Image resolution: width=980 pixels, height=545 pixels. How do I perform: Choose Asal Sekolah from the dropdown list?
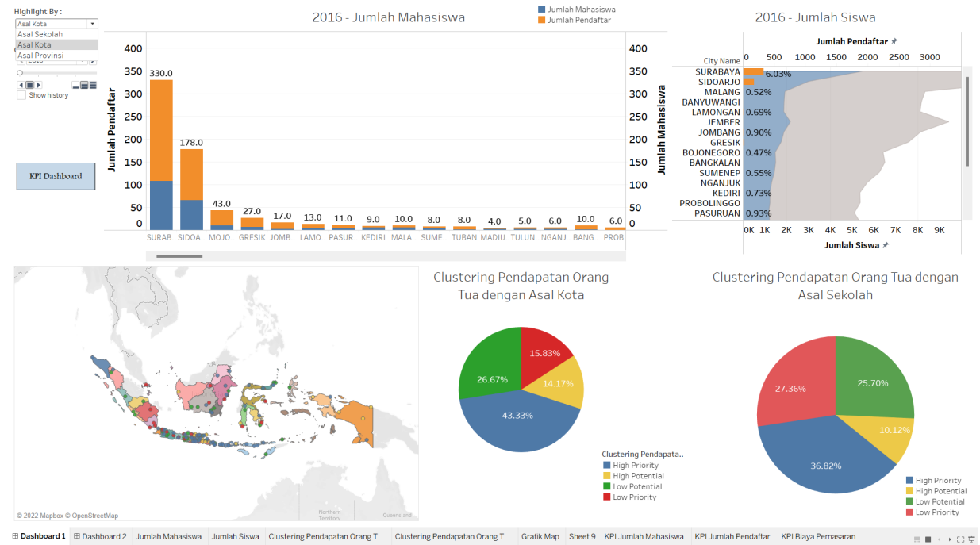(x=40, y=35)
